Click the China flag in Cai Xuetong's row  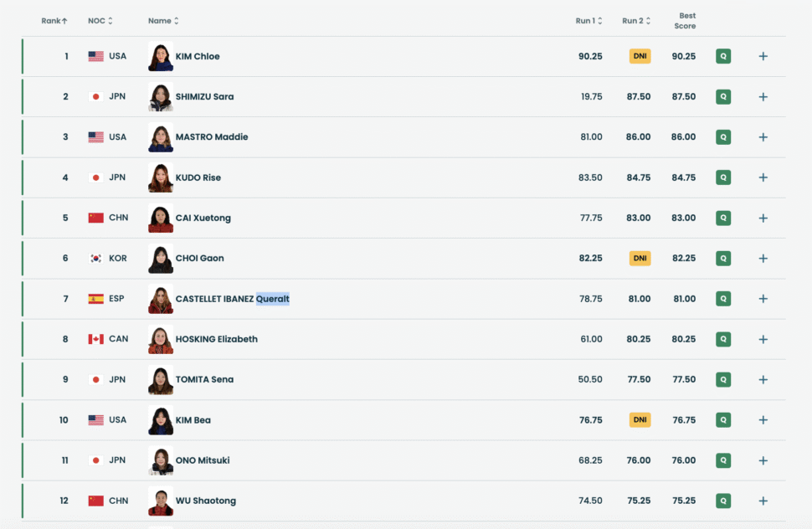(96, 218)
